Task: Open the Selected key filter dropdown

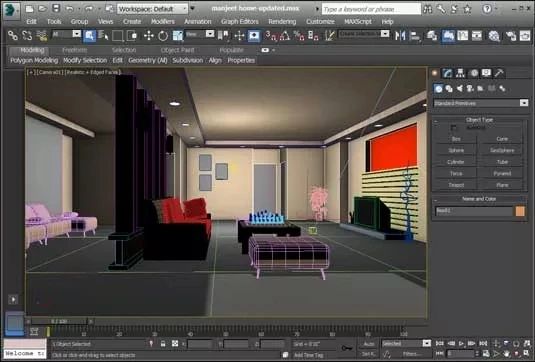Action: click(406, 343)
